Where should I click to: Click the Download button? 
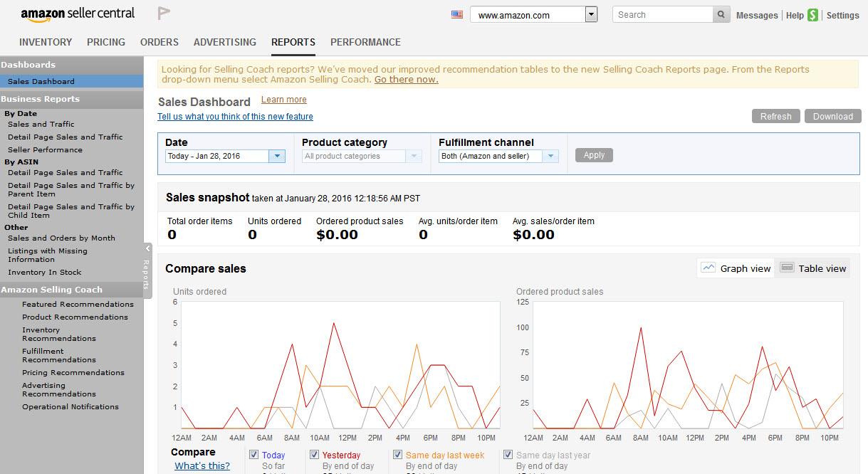(x=832, y=116)
